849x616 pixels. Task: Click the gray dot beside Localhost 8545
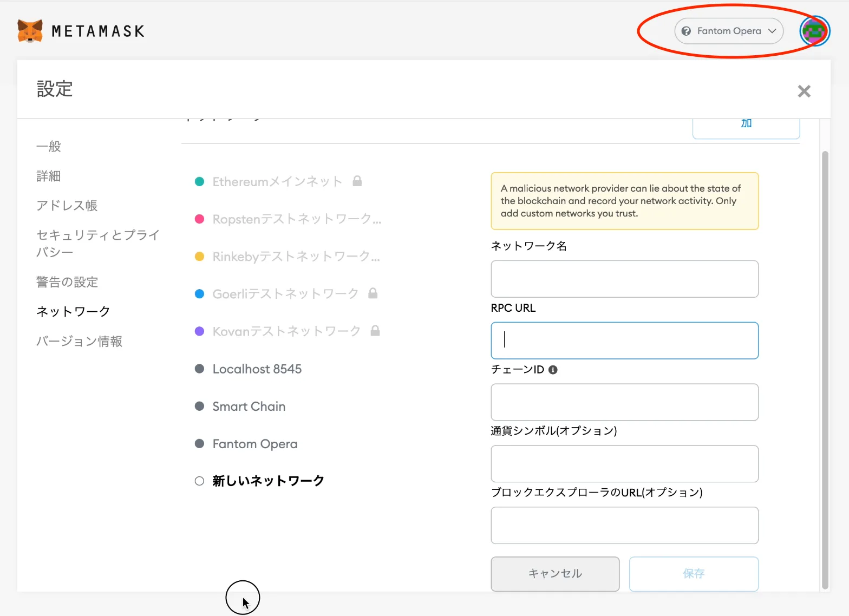[x=199, y=369]
